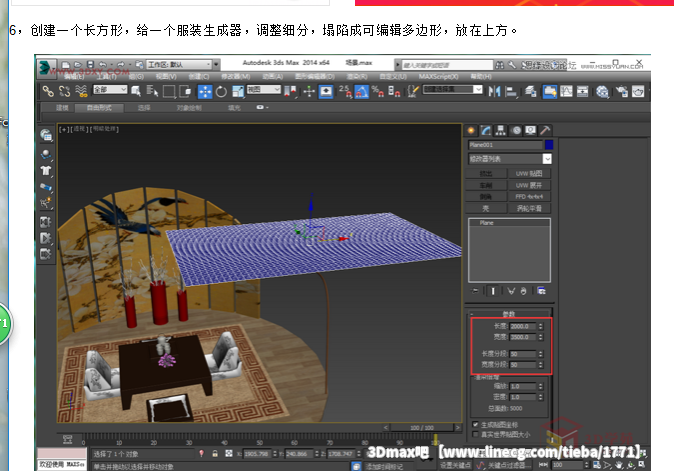
Task: Click the Open File folder icon
Action: (78, 64)
